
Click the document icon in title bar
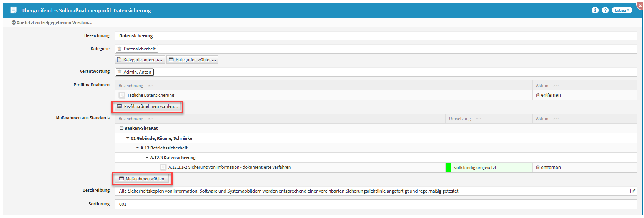13,10
